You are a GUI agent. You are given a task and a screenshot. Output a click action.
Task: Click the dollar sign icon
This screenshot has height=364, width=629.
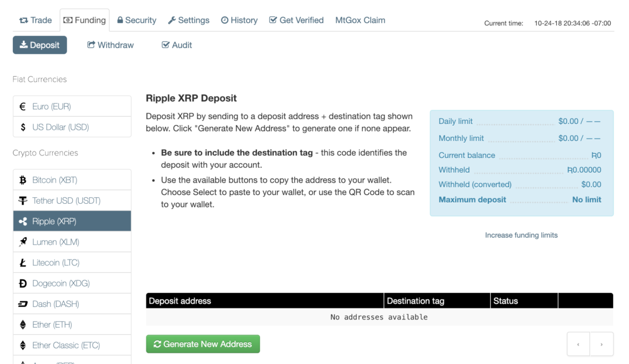tap(23, 127)
